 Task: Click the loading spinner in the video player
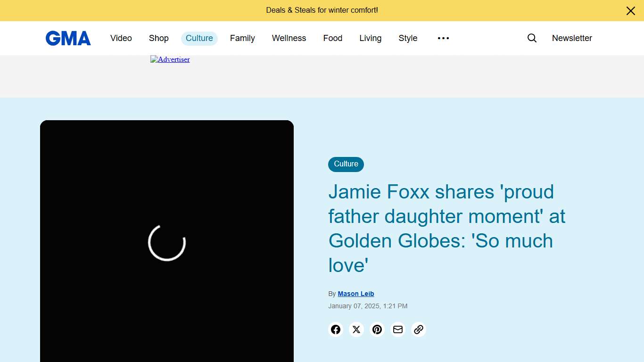[x=166, y=243]
